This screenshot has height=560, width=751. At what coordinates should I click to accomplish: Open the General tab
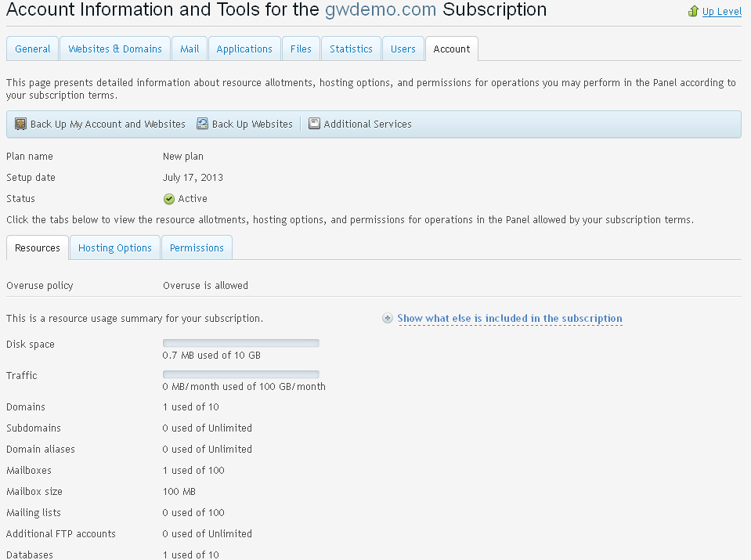click(x=33, y=49)
